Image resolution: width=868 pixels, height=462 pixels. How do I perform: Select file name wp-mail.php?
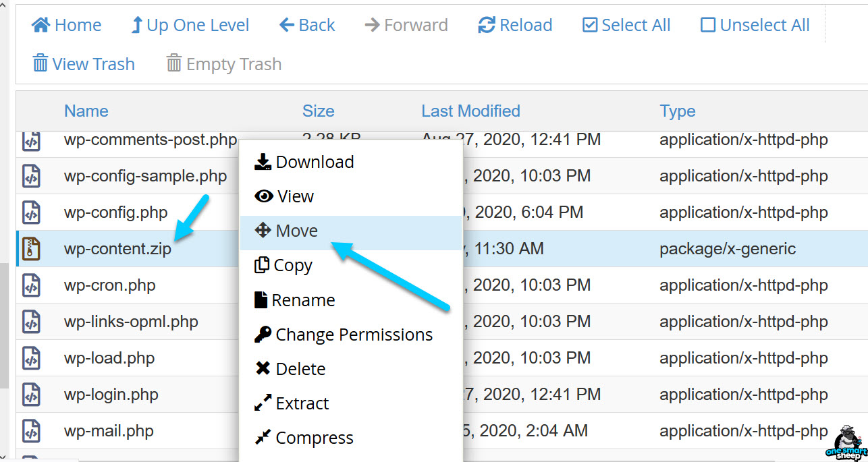pos(109,431)
